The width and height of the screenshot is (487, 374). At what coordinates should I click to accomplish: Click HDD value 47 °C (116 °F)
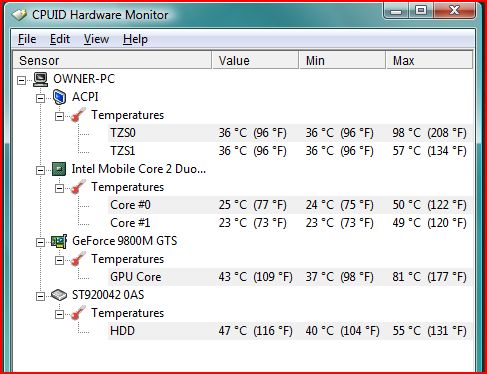(255, 331)
